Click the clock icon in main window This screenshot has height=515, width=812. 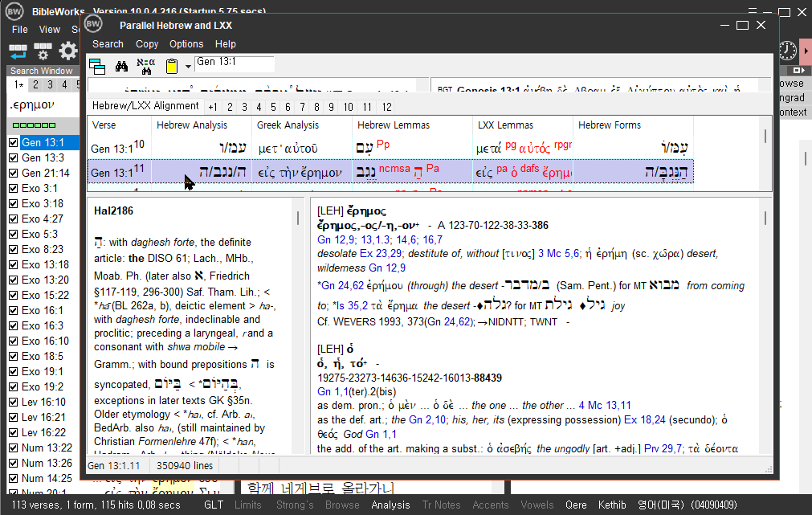click(x=787, y=51)
